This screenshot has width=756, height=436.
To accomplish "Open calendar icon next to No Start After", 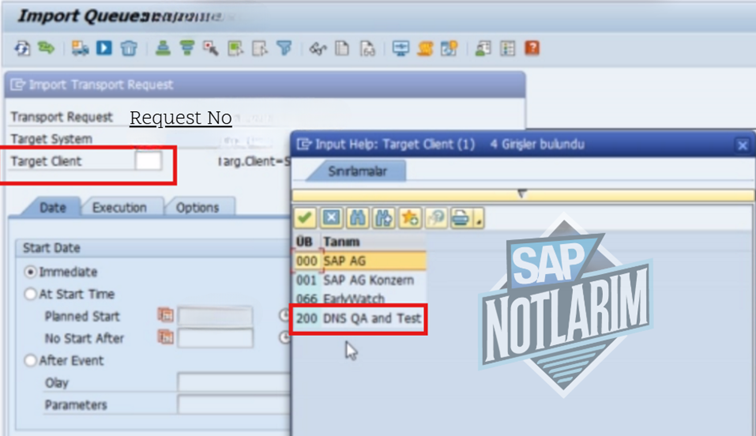I will coord(165,337).
